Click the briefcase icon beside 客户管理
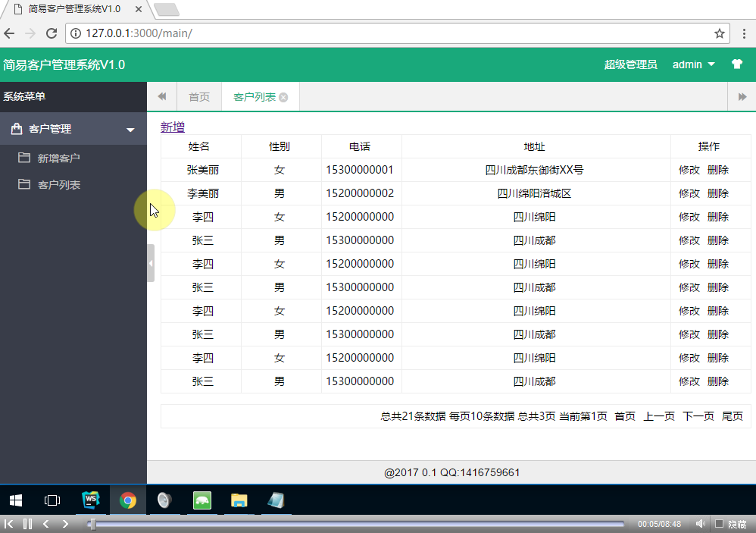 [17, 128]
